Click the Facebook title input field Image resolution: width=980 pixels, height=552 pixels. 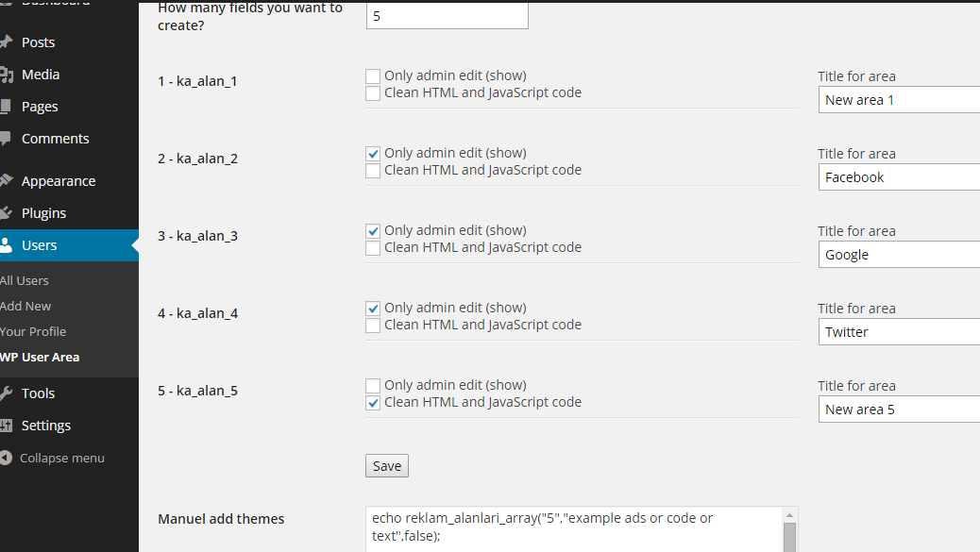point(900,177)
